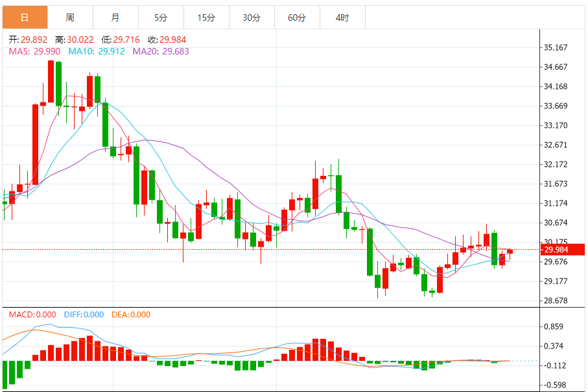This screenshot has width=588, height=392.
Task: Click the DIFF:0.000 indicator label
Action: [84, 315]
